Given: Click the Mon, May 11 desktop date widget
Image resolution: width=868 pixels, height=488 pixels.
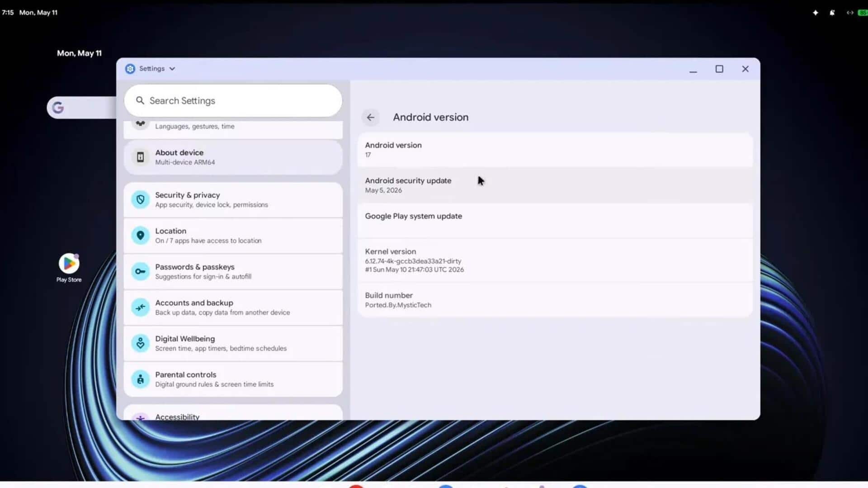Looking at the screenshot, I should (79, 53).
